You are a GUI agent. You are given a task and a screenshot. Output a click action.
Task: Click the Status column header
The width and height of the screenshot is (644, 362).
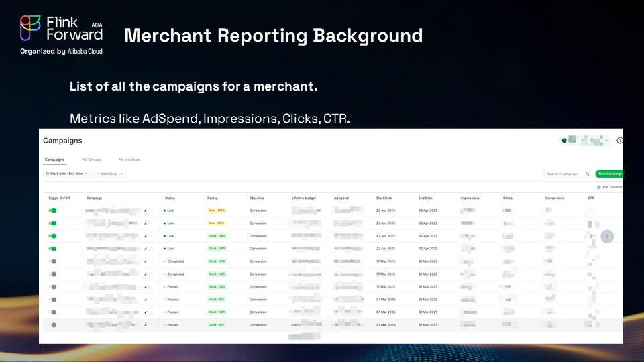point(170,198)
